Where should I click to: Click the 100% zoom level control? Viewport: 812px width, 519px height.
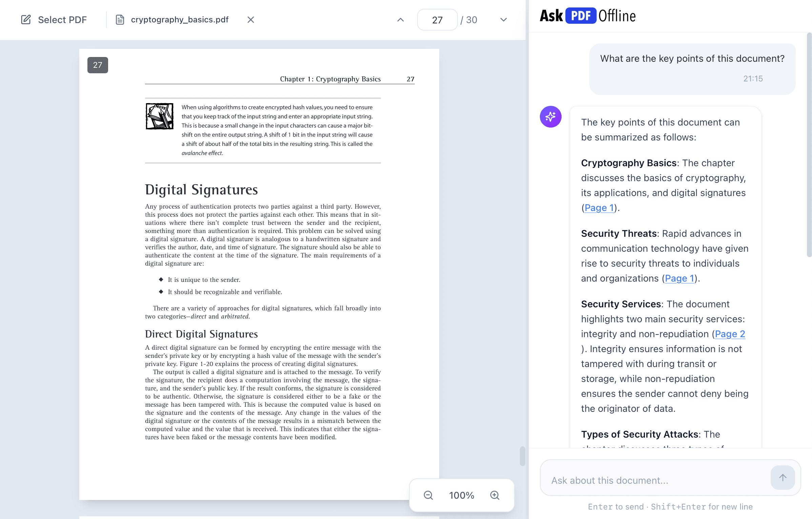point(461,495)
